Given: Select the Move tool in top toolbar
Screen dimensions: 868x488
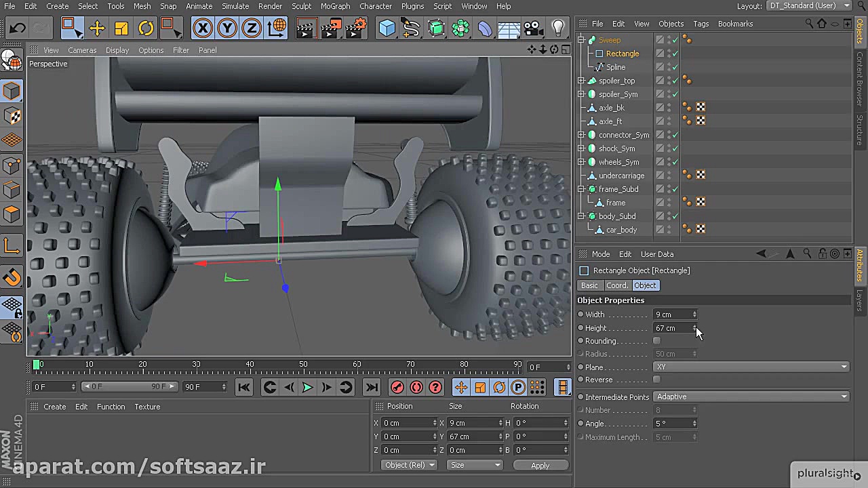Looking at the screenshot, I should (96, 28).
